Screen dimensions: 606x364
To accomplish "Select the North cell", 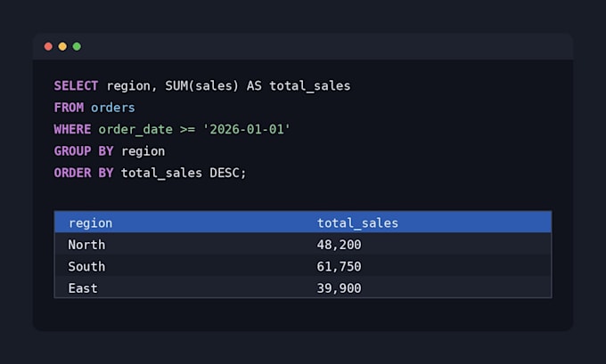I will 86,245.
